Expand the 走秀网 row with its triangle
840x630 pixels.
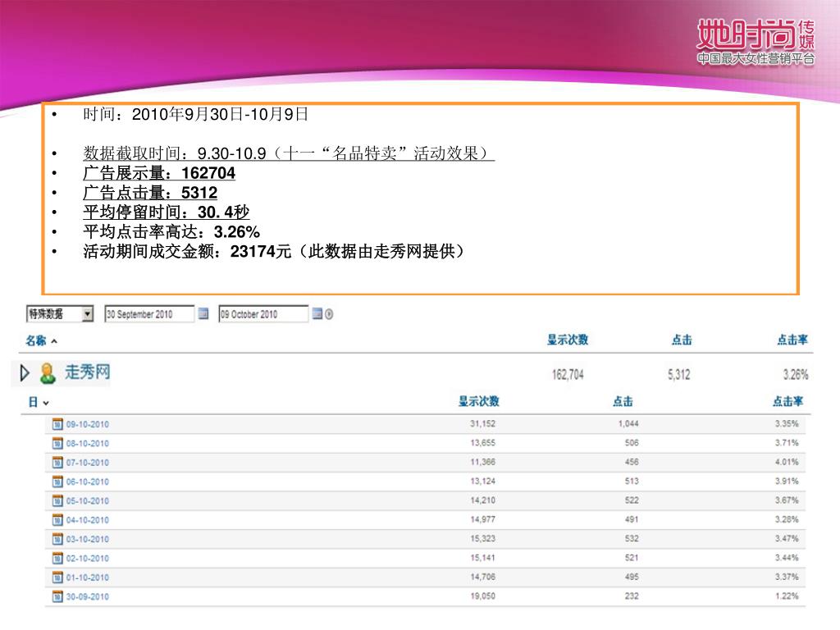tap(24, 373)
